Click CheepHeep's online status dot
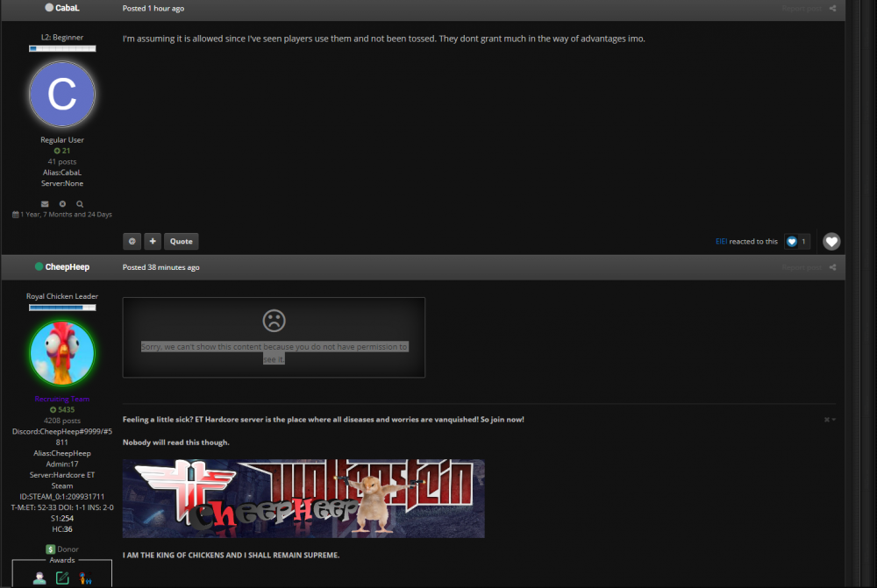Screen dimensions: 877x588 (x=39, y=266)
